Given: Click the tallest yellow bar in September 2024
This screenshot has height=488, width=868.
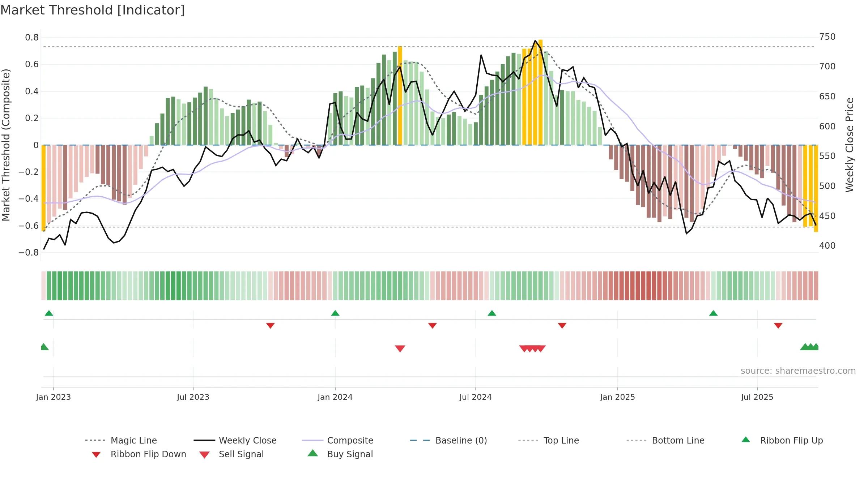Looking at the screenshot, I should tap(541, 92).
